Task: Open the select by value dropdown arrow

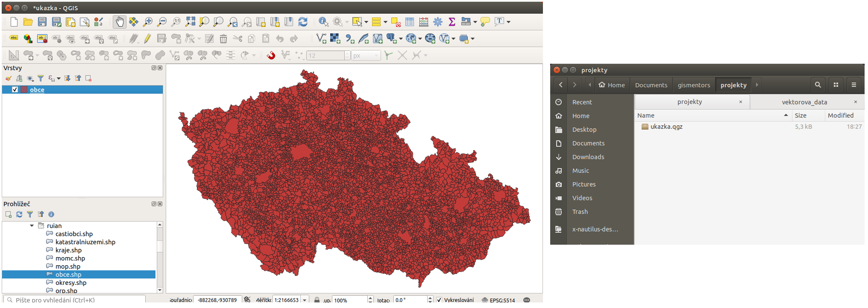Action: (x=385, y=22)
